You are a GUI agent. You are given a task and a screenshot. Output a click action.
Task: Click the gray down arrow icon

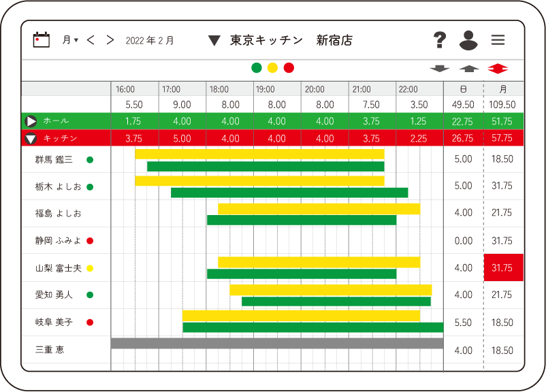click(x=440, y=69)
